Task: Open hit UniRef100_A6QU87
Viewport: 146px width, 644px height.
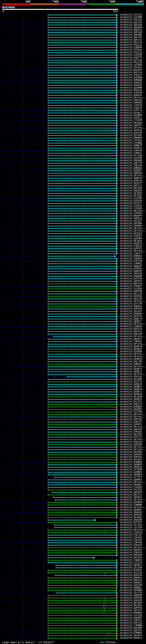Action: coord(131,266)
